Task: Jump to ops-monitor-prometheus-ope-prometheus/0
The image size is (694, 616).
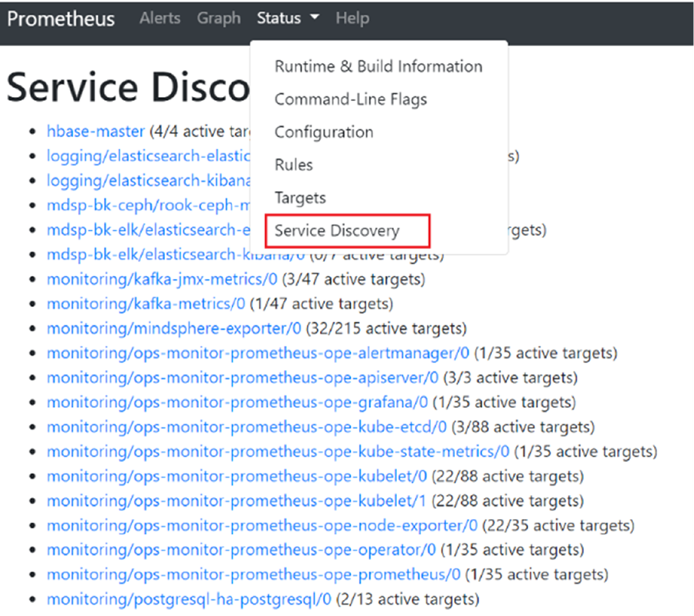Action: click(x=254, y=575)
